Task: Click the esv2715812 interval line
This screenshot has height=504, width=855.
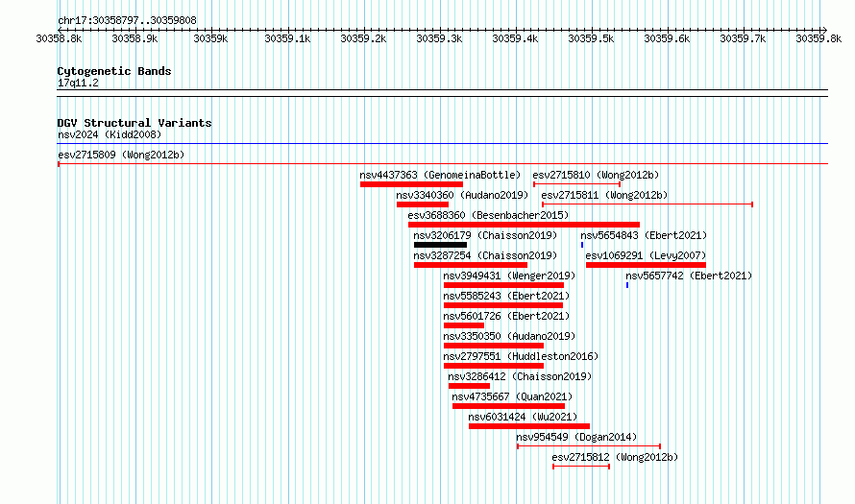Action: point(581,467)
